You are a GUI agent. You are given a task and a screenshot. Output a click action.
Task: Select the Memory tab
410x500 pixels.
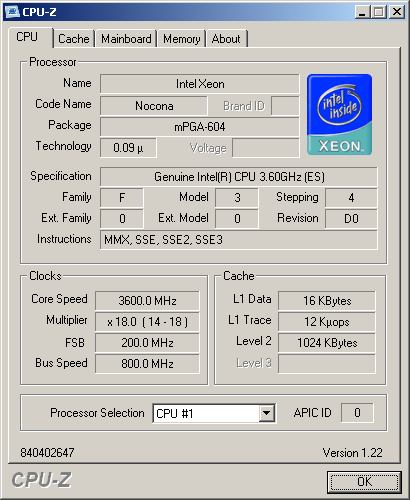pyautogui.click(x=182, y=39)
